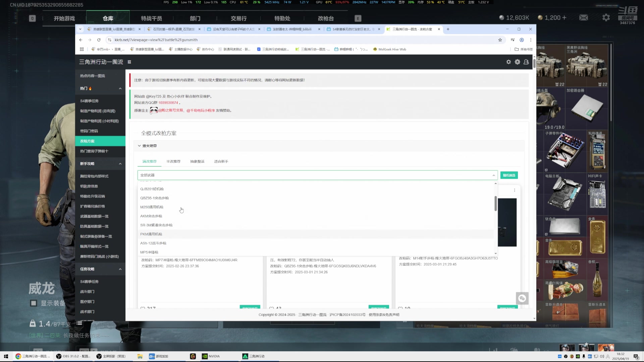Open the game's settings gear icon
The width and height of the screenshot is (644, 362).
[606, 17]
